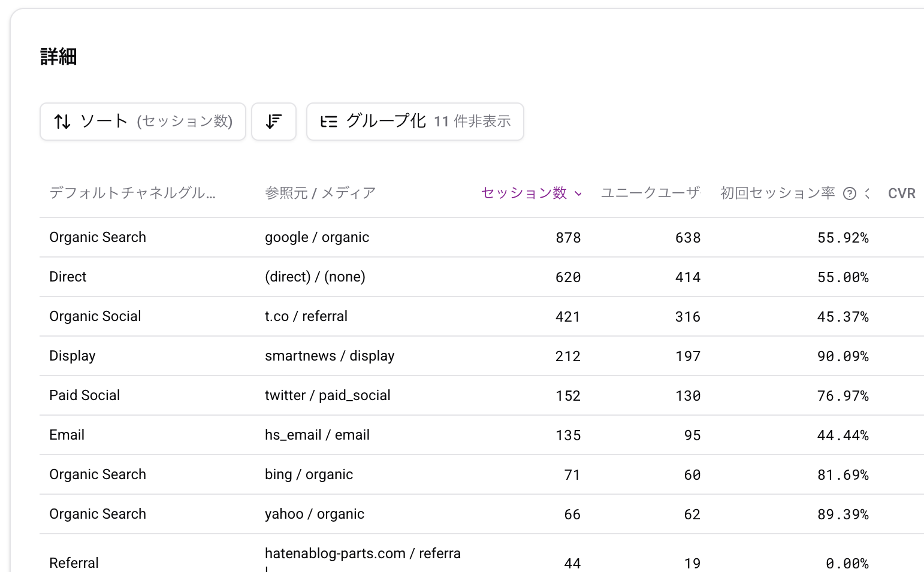Click the chevron left of the CVR column
The width and height of the screenshot is (924, 572).
click(x=867, y=193)
